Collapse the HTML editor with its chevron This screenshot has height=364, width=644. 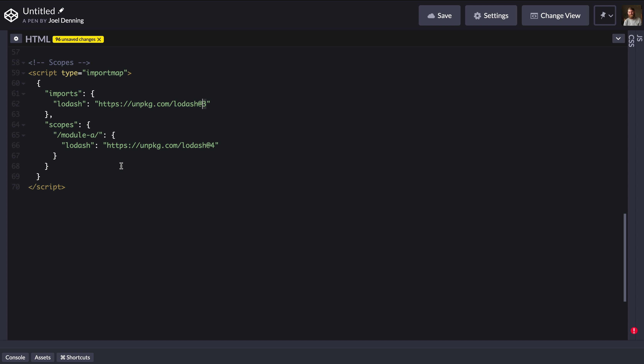[x=618, y=39]
